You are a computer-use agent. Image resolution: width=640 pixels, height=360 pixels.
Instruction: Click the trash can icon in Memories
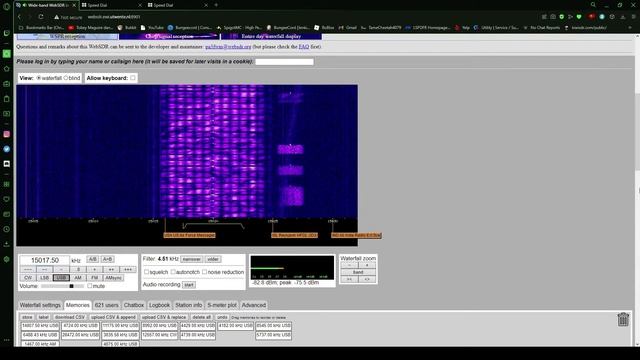[623, 320]
